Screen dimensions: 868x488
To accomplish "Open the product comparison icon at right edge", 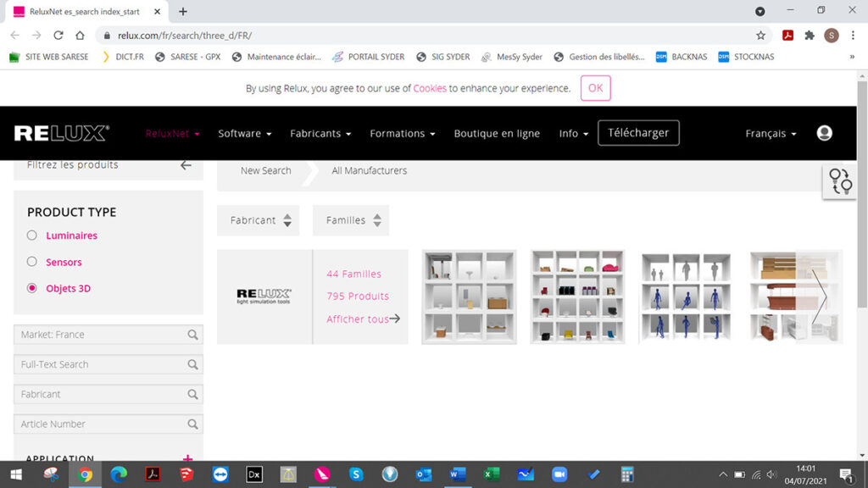I will (839, 181).
